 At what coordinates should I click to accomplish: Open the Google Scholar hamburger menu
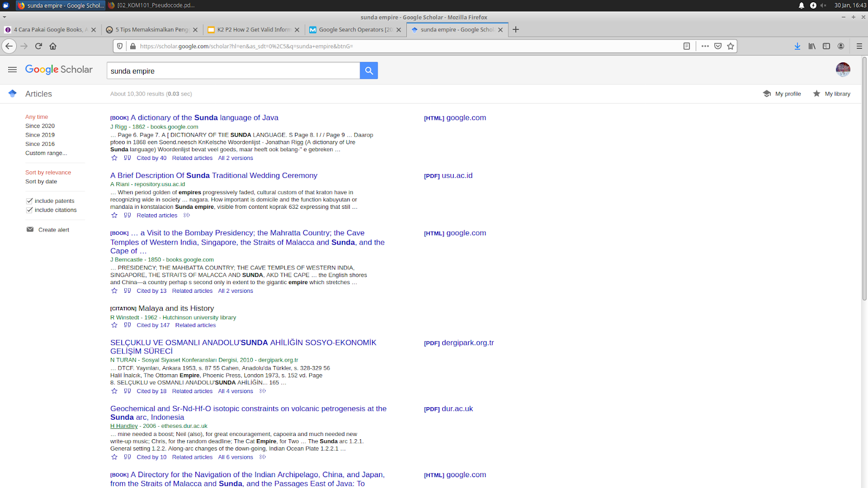point(12,69)
